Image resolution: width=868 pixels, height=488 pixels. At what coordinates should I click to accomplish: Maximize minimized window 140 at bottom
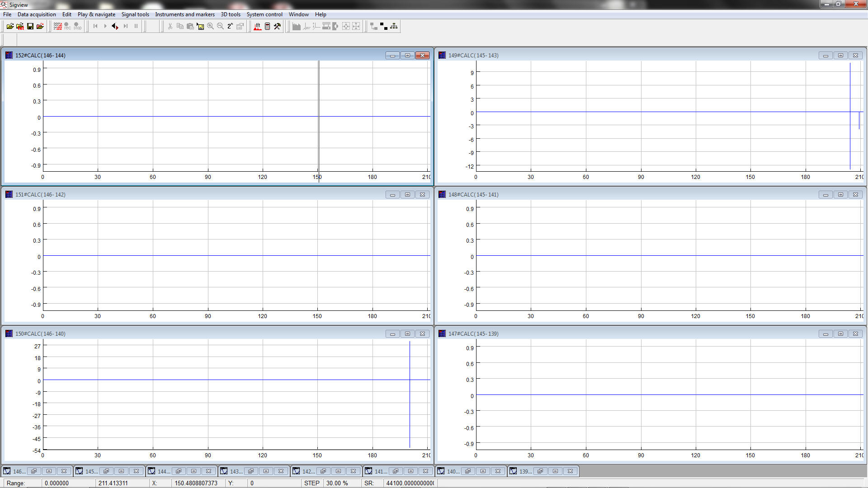[x=483, y=471]
